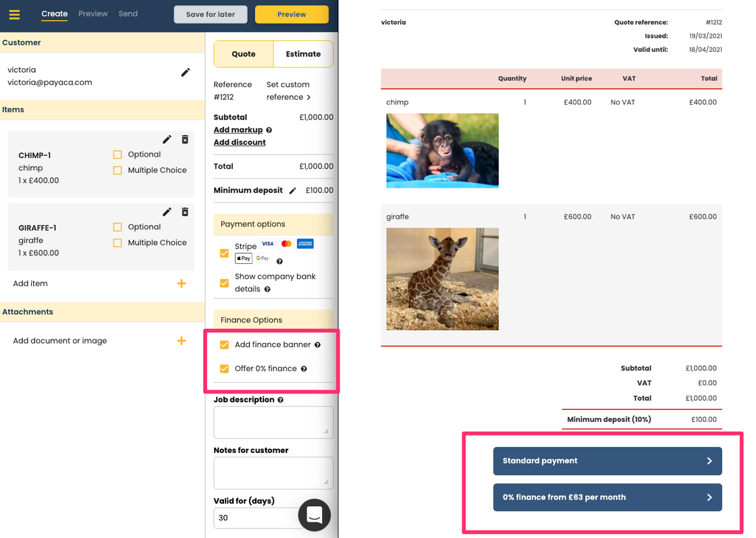Go to the Send step
756x538 pixels.
point(128,14)
